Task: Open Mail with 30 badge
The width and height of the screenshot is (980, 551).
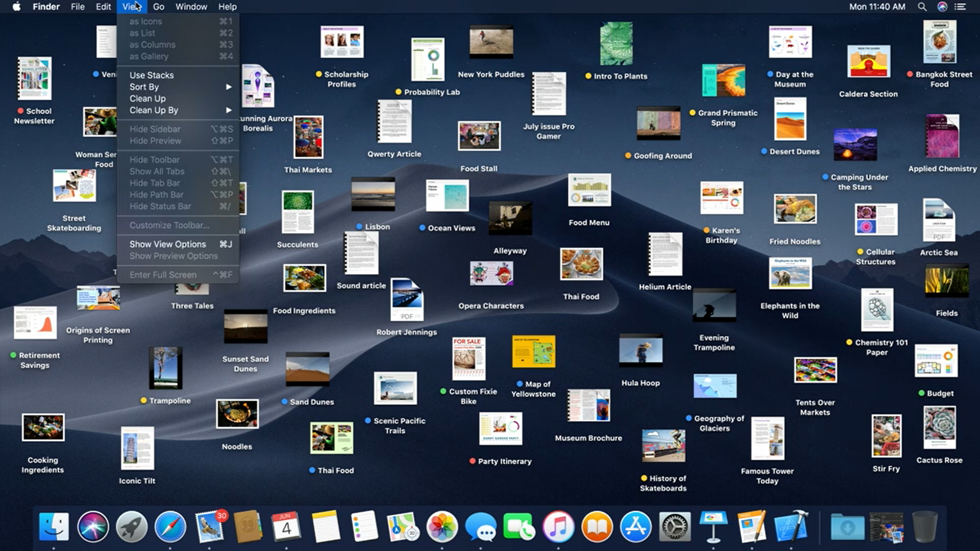Action: pyautogui.click(x=210, y=527)
